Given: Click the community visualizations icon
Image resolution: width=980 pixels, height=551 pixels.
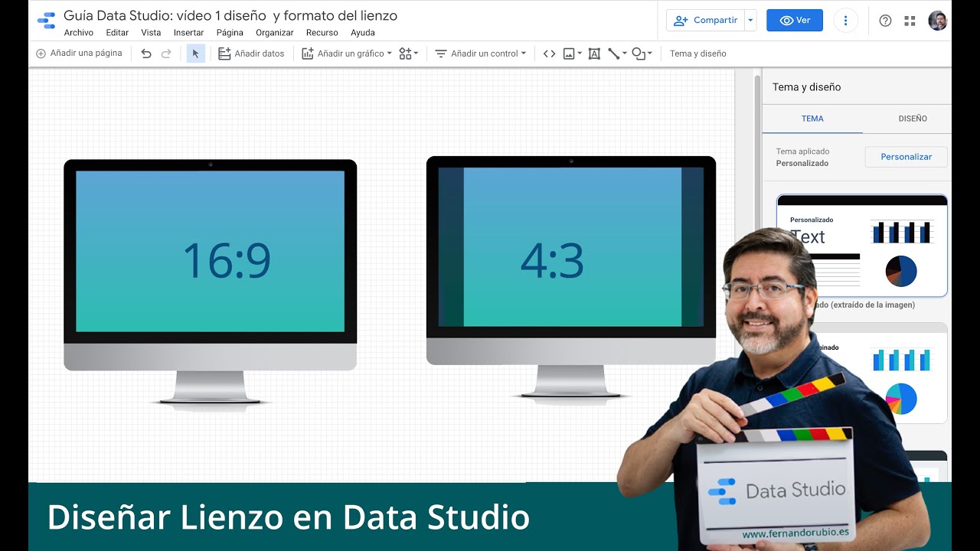Looking at the screenshot, I should 406,54.
